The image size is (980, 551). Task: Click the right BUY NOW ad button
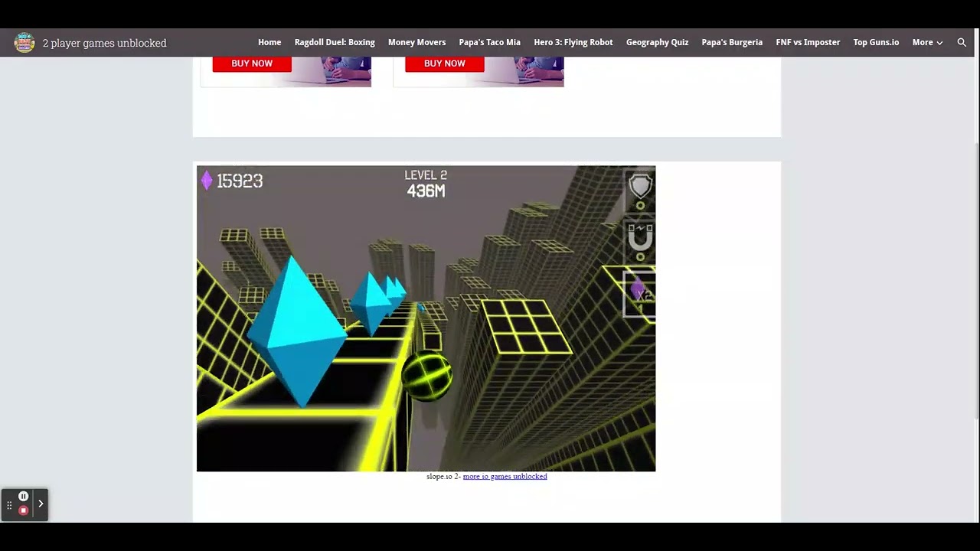click(444, 64)
